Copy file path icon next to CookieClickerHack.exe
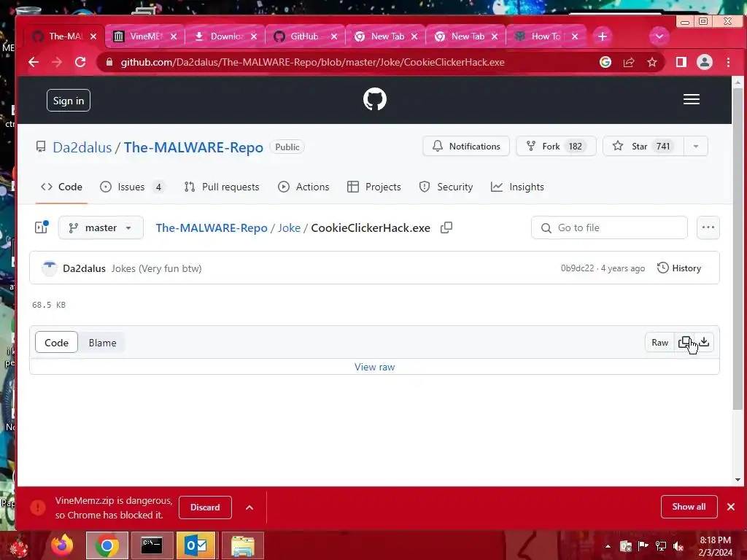The height and width of the screenshot is (560, 747). (446, 227)
